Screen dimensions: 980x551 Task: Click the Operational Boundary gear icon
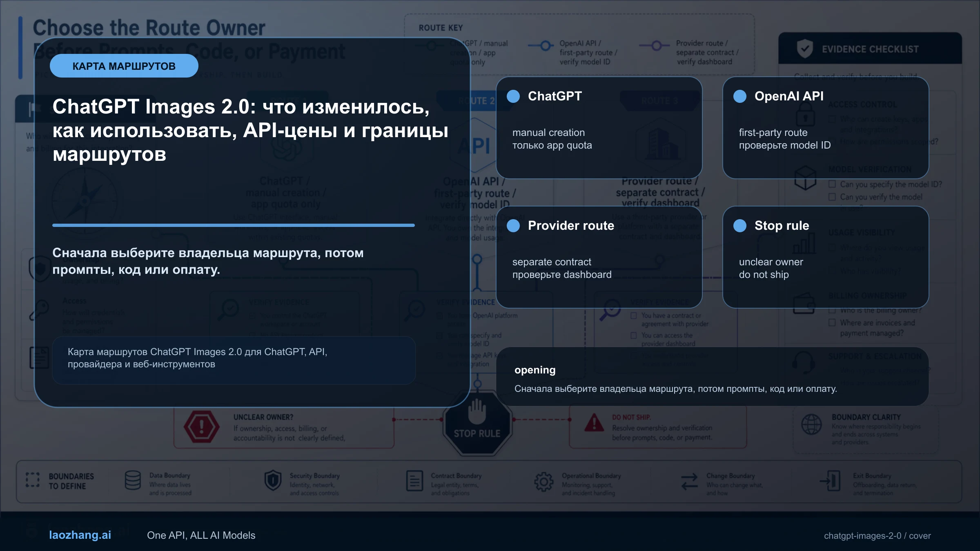tap(544, 482)
